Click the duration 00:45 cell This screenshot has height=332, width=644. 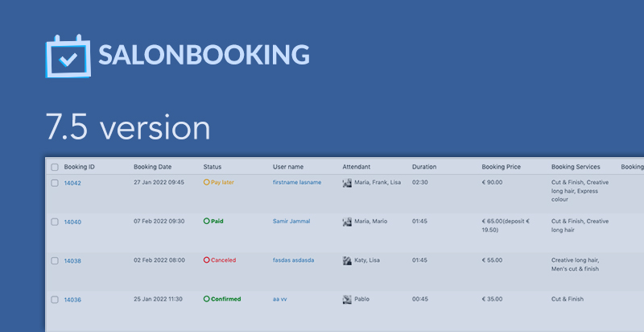419,299
